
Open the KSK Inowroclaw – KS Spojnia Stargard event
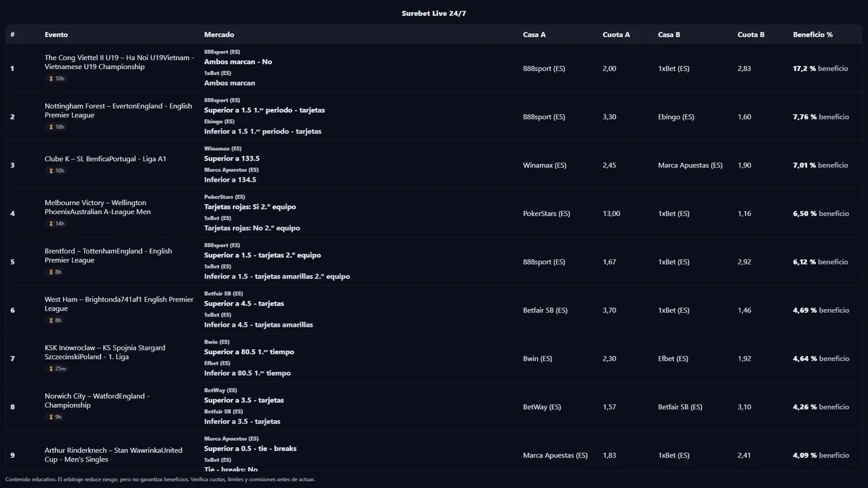pos(105,352)
